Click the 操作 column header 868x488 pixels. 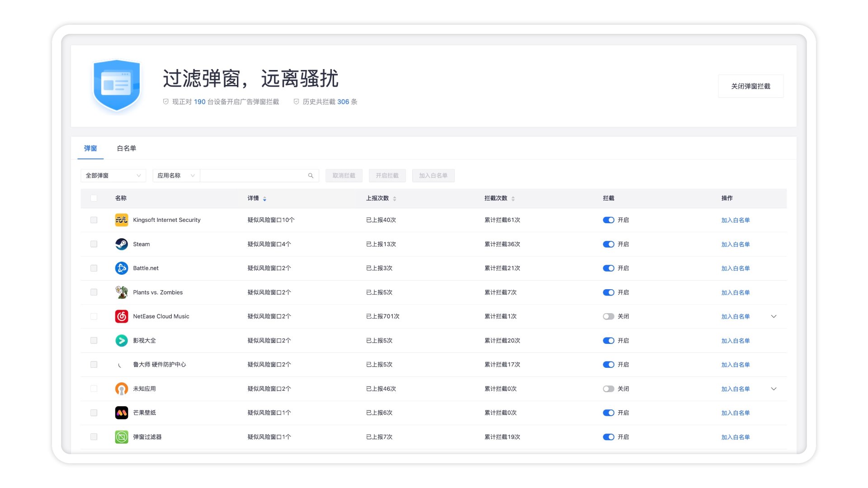click(727, 198)
